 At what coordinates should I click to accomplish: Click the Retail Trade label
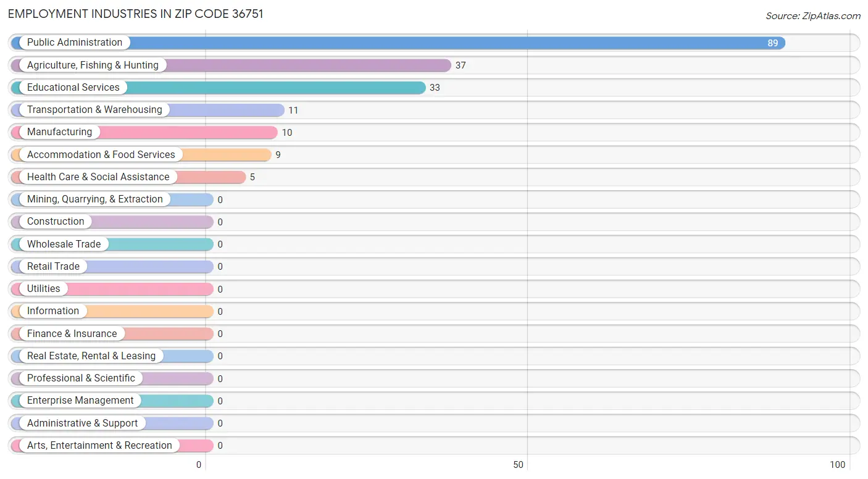click(53, 267)
